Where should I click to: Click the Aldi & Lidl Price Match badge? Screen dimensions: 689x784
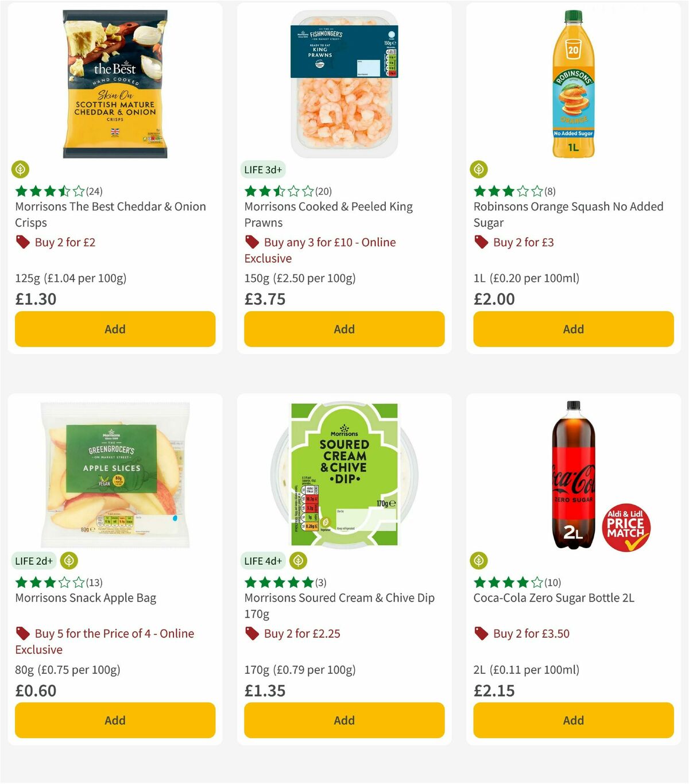click(x=626, y=528)
